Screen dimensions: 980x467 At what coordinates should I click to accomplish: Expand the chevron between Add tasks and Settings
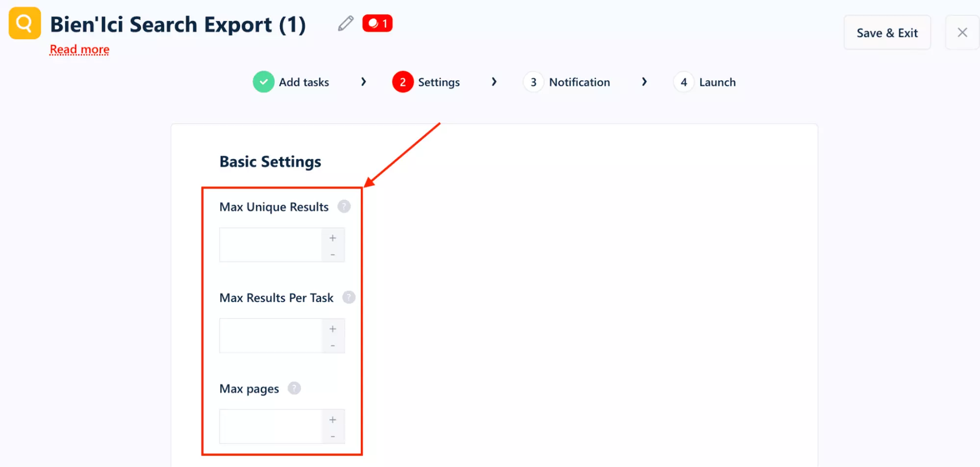[x=363, y=82]
